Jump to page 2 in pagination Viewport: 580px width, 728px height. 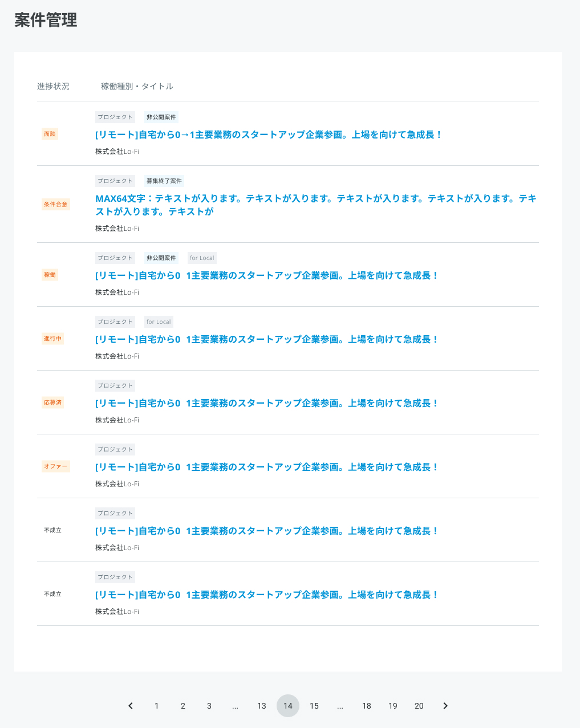tap(183, 706)
